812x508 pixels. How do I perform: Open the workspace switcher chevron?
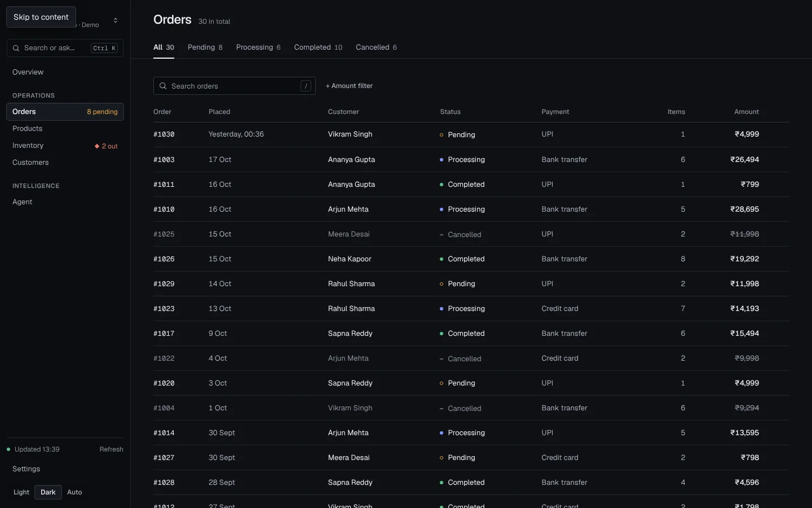(116, 20)
